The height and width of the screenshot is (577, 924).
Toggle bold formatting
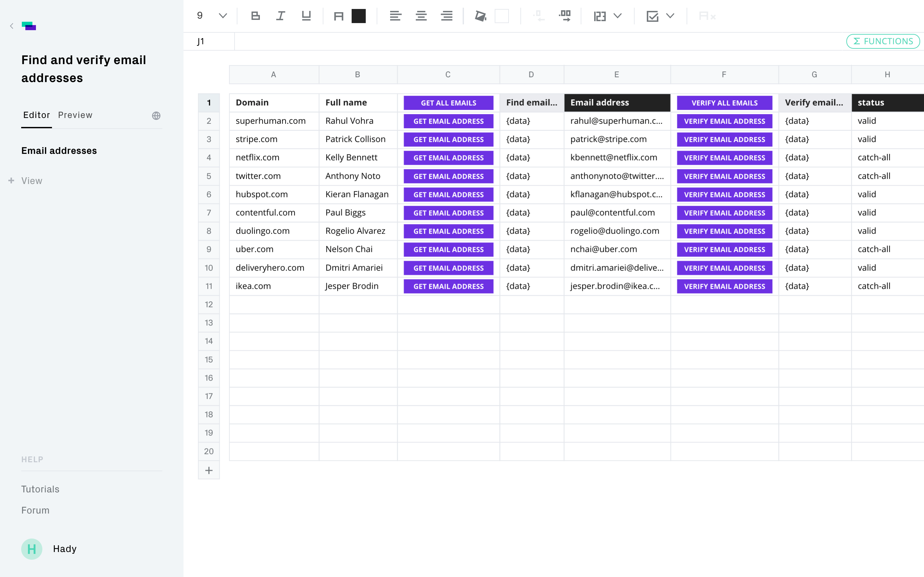[x=255, y=16]
